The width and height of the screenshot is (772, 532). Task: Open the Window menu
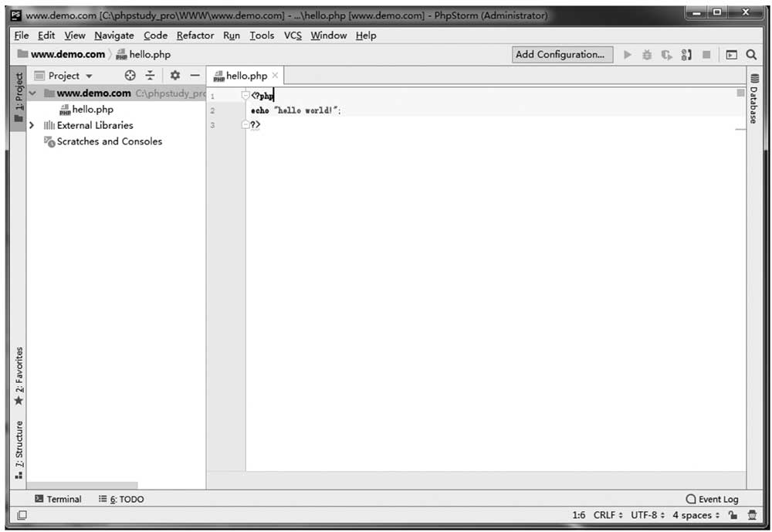329,36
